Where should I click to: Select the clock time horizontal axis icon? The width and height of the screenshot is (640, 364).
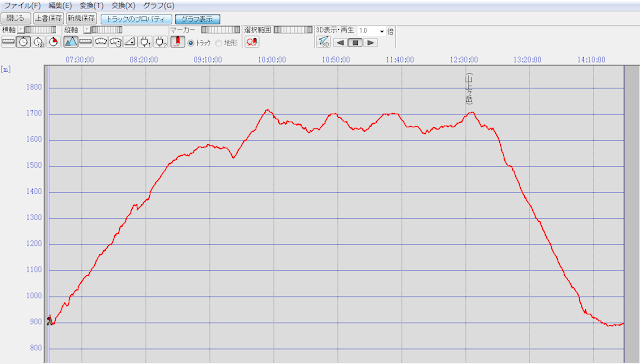click(23, 42)
